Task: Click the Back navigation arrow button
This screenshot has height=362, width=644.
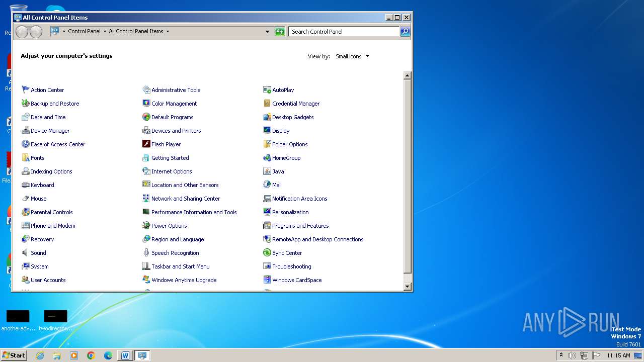Action: coord(22,32)
